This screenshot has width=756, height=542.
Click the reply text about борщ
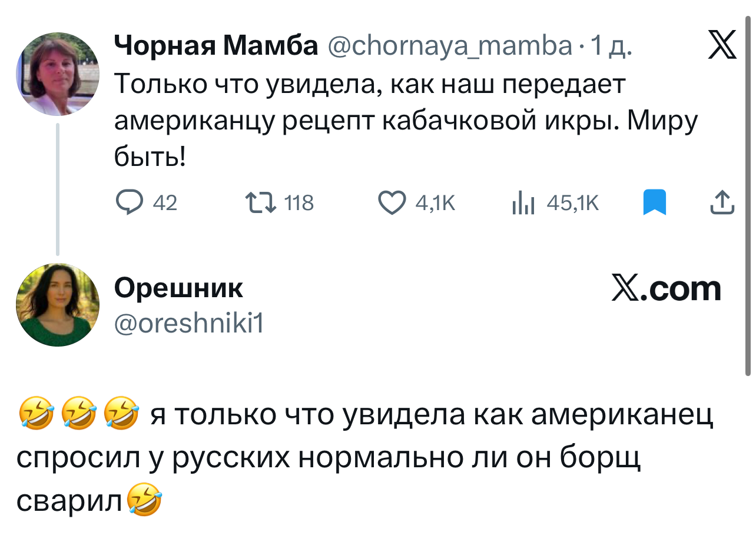coord(365,457)
